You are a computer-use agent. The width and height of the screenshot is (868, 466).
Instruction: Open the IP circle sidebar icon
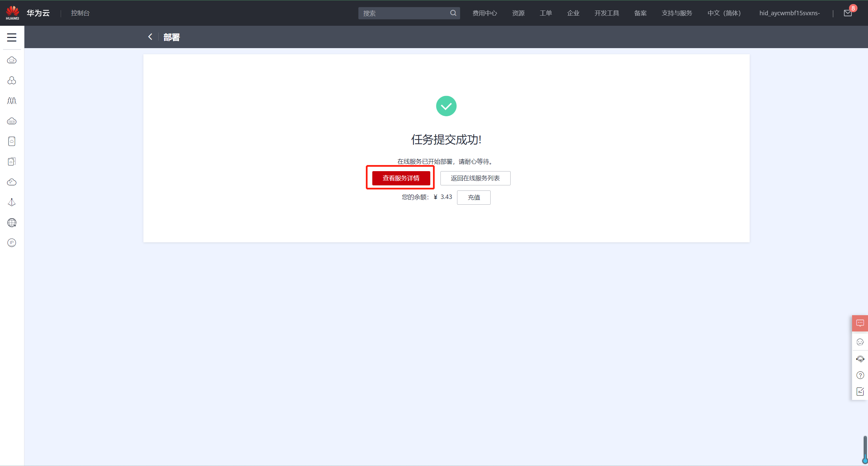coord(12,243)
